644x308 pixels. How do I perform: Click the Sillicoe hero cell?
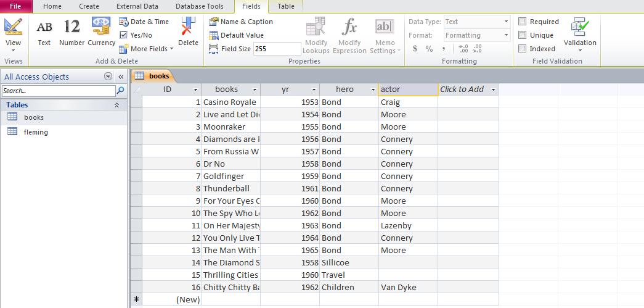pos(349,262)
